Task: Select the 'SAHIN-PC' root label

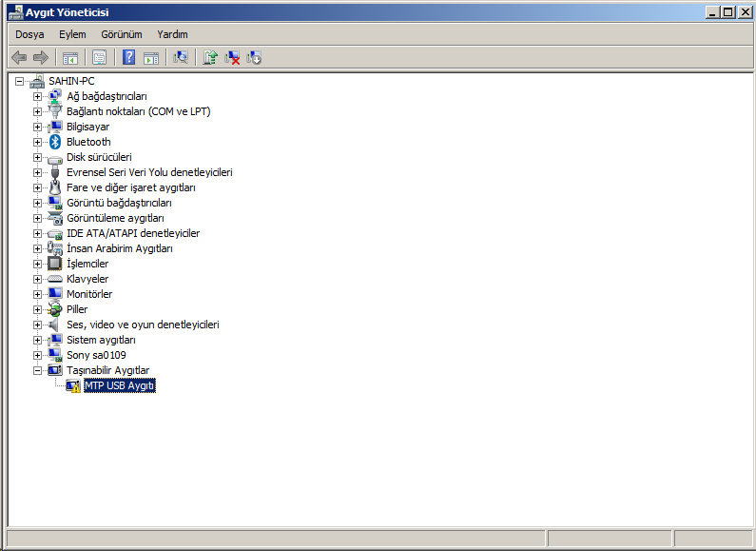Action: [71, 81]
